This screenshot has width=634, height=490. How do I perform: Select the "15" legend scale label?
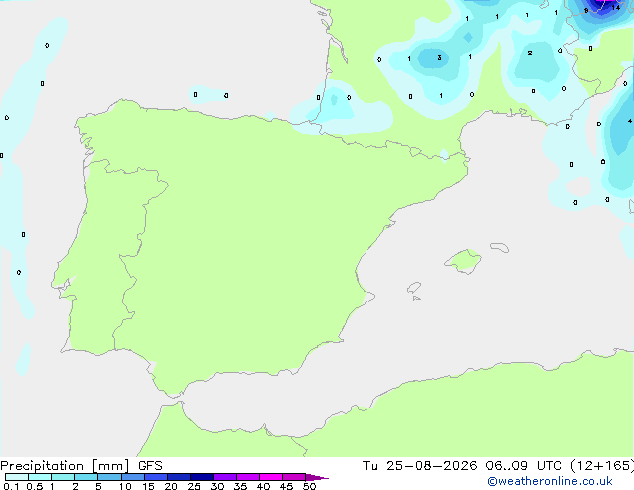tap(148, 486)
